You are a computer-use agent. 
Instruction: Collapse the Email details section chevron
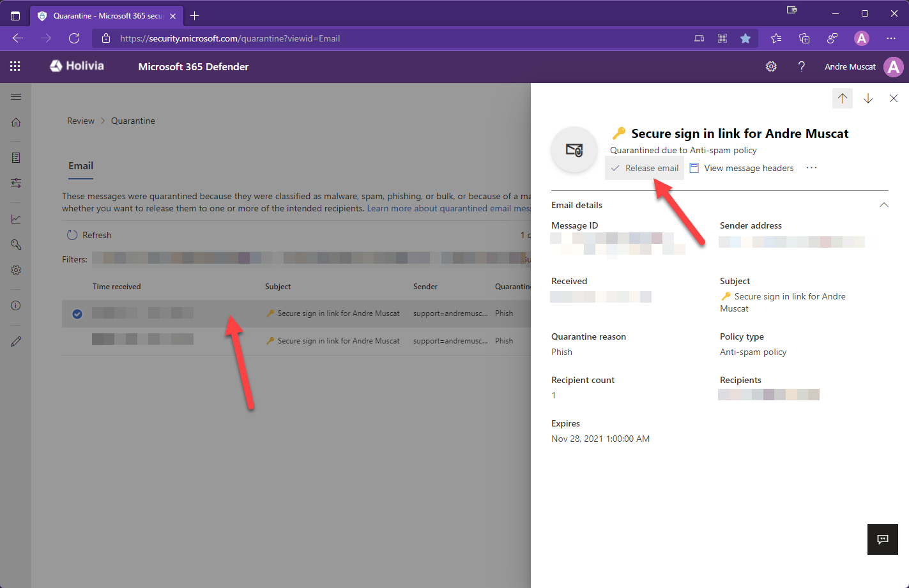click(883, 205)
